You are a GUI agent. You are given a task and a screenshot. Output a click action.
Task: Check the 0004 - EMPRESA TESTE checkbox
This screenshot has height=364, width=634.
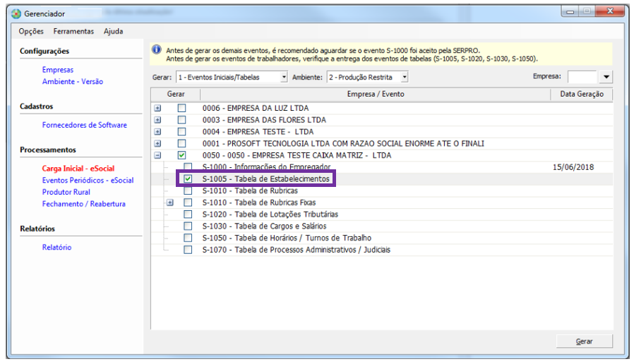click(182, 132)
